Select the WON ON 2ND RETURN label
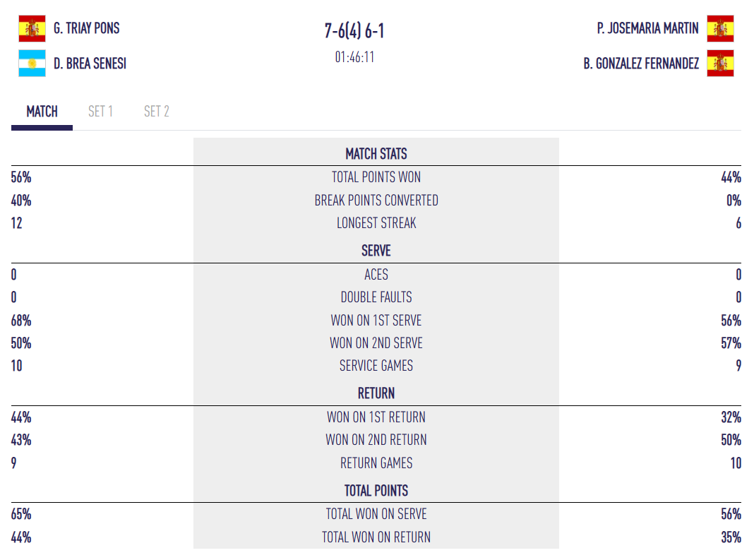This screenshot has width=754, height=560. pos(376,440)
